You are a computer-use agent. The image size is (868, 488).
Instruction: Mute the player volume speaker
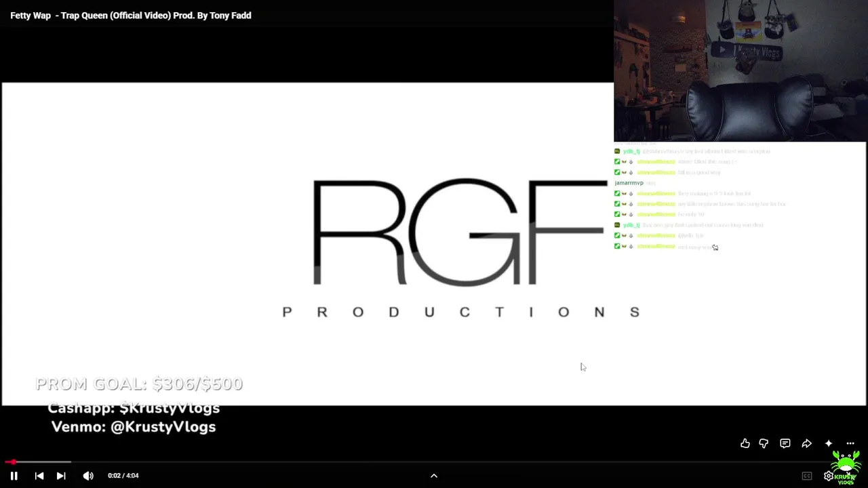click(x=88, y=476)
